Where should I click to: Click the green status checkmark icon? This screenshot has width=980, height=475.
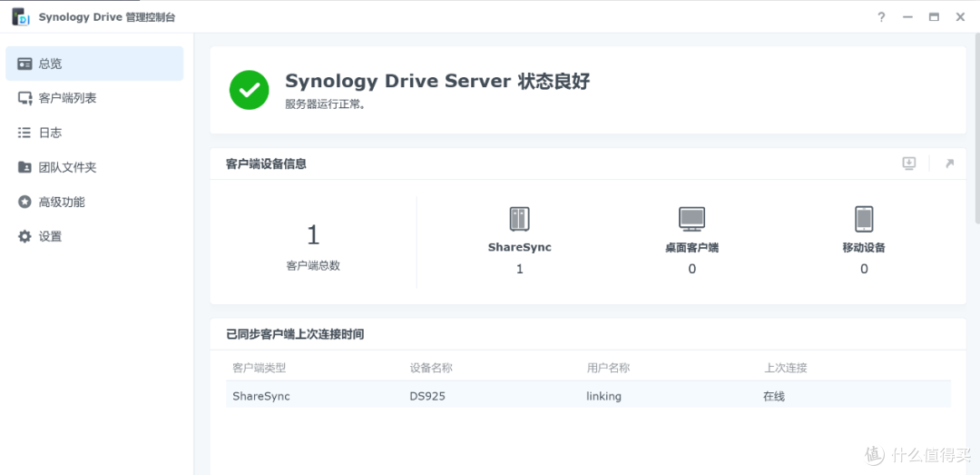tap(249, 90)
